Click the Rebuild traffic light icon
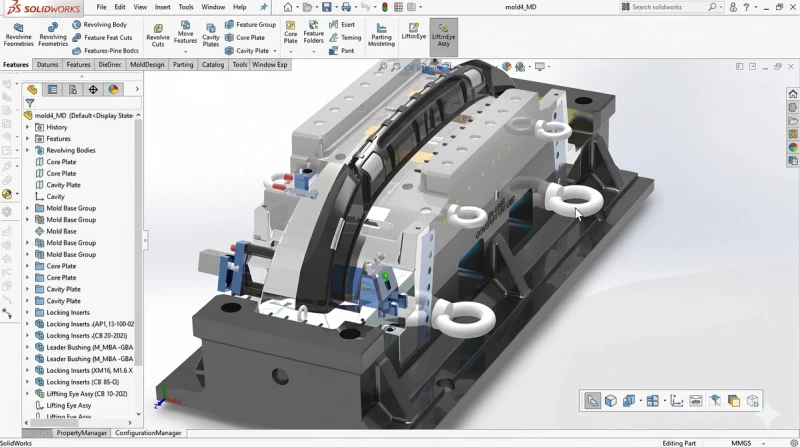 click(x=385, y=7)
